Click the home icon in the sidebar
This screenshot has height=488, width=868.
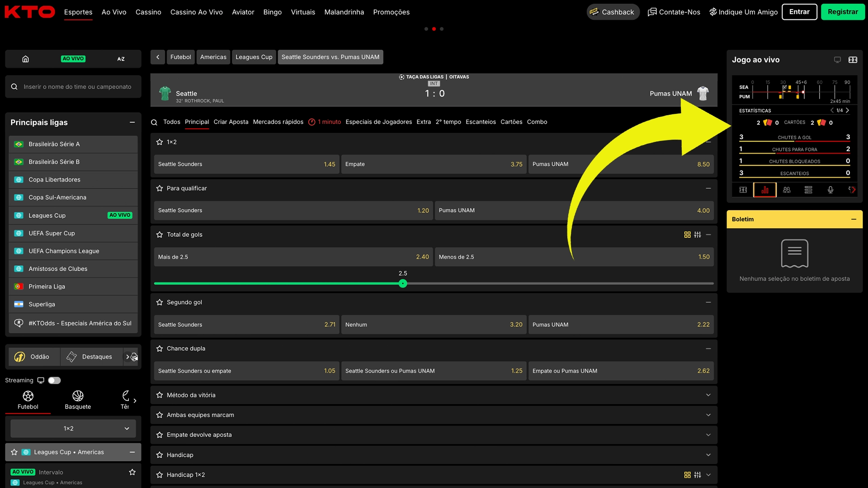tap(26, 59)
